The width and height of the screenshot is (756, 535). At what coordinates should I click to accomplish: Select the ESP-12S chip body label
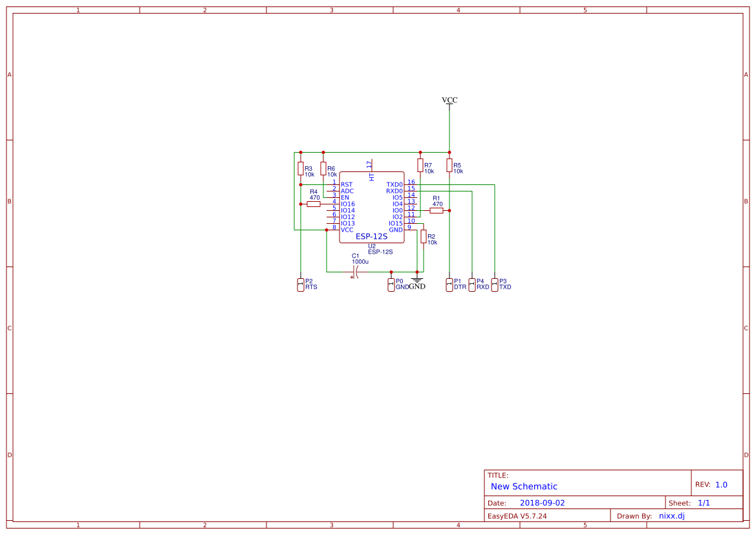(x=371, y=236)
